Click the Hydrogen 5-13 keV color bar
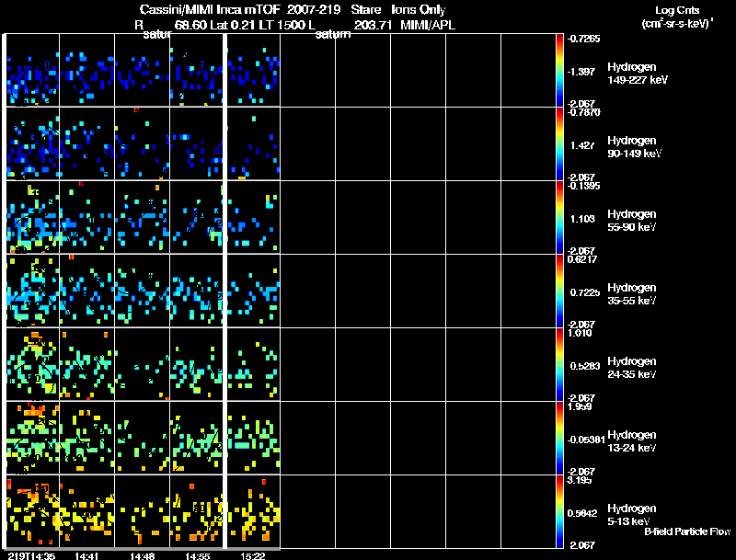The image size is (736, 560). pyautogui.click(x=559, y=511)
